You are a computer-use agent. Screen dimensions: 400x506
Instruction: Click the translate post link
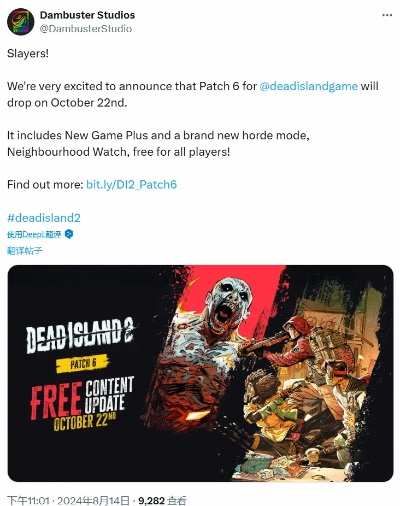[x=25, y=250]
